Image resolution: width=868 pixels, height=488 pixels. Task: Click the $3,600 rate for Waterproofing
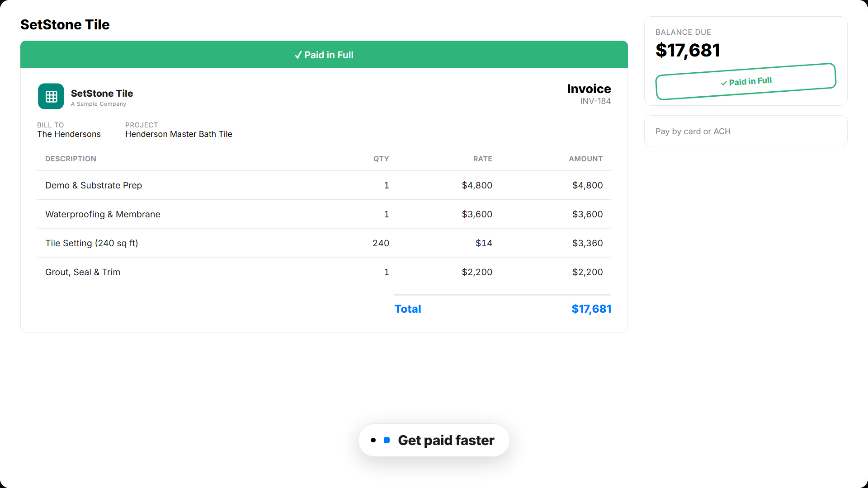click(x=477, y=214)
